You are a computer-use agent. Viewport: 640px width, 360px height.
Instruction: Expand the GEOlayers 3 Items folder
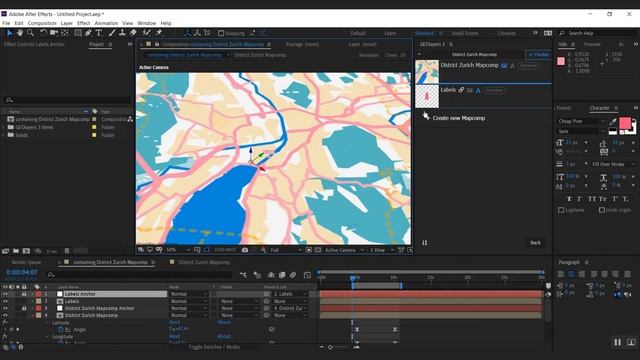tap(4, 127)
